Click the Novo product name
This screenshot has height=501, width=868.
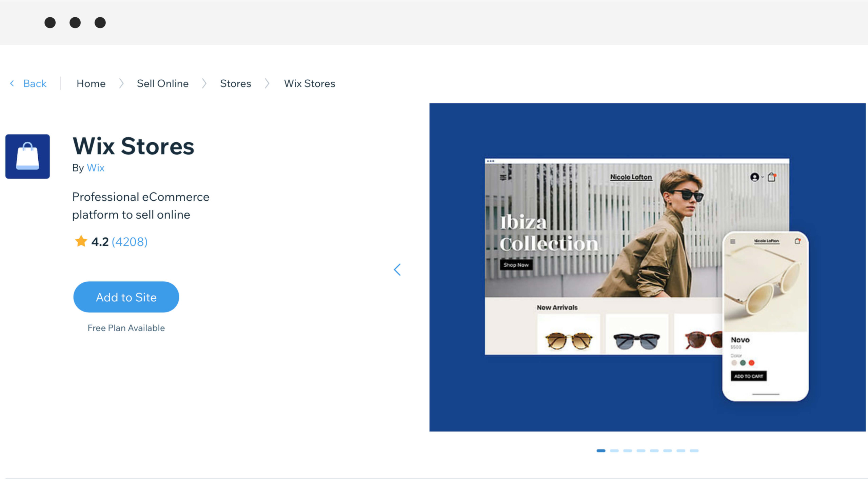[x=740, y=340]
